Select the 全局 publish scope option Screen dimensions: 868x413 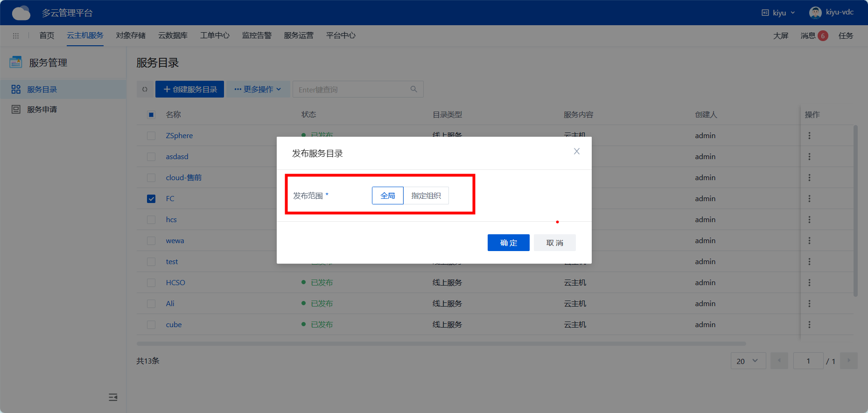coord(387,196)
